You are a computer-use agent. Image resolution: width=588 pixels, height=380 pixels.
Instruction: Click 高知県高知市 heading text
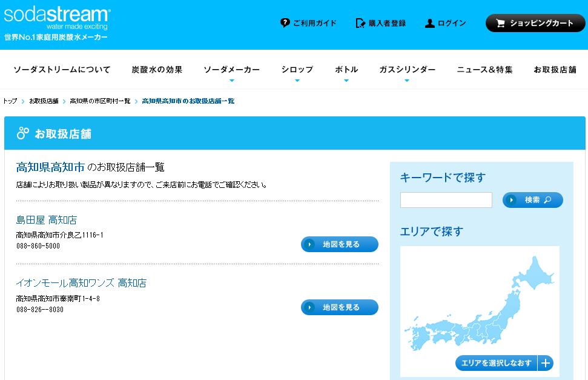coord(50,167)
